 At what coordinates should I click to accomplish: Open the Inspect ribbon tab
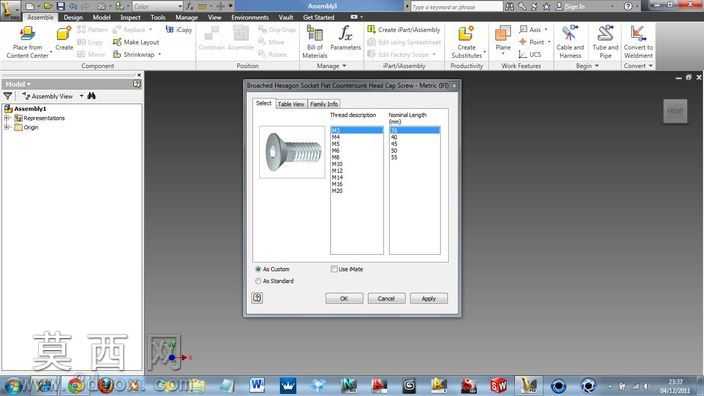coord(130,18)
